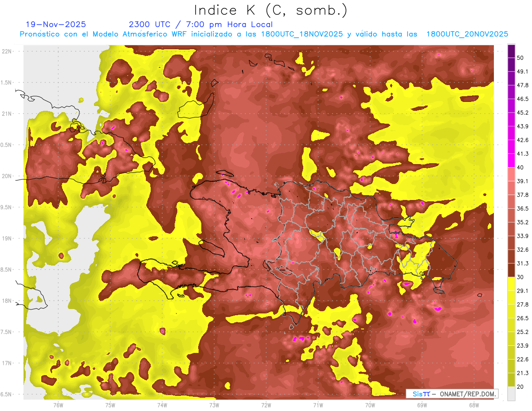Click the legend value "40"

coord(520,167)
